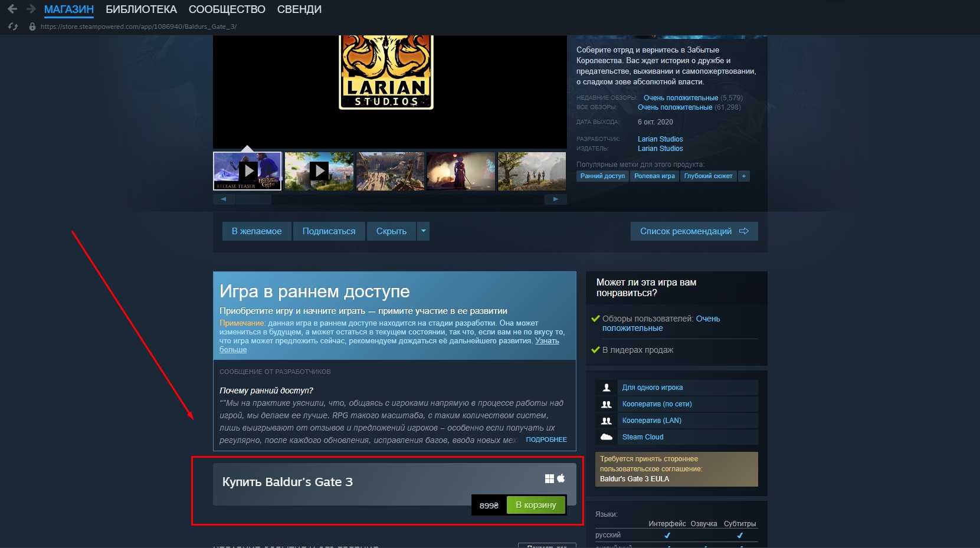Image resolution: width=980 pixels, height=548 pixels.
Task: Play the Release Teaser video thumbnail
Action: pos(247,171)
